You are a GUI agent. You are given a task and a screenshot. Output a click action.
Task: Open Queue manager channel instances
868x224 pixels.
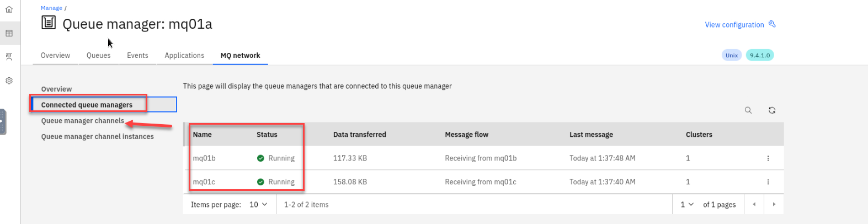click(x=97, y=136)
